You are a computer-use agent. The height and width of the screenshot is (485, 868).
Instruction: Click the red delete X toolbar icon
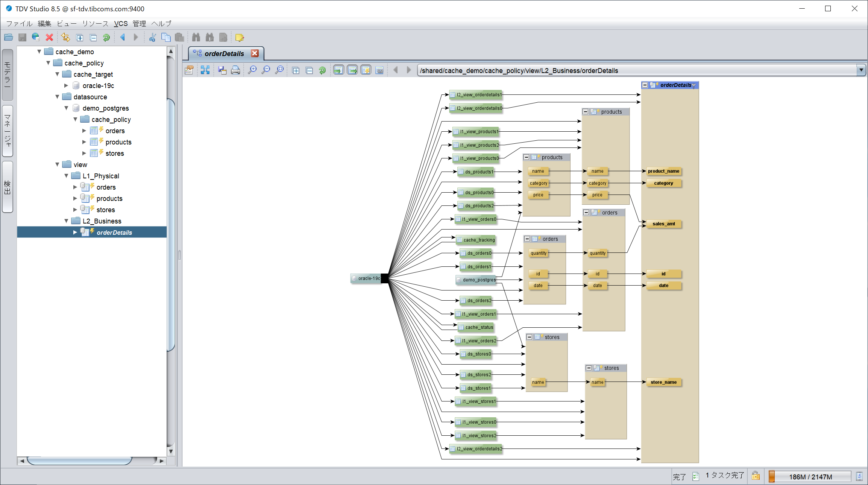pos(49,37)
